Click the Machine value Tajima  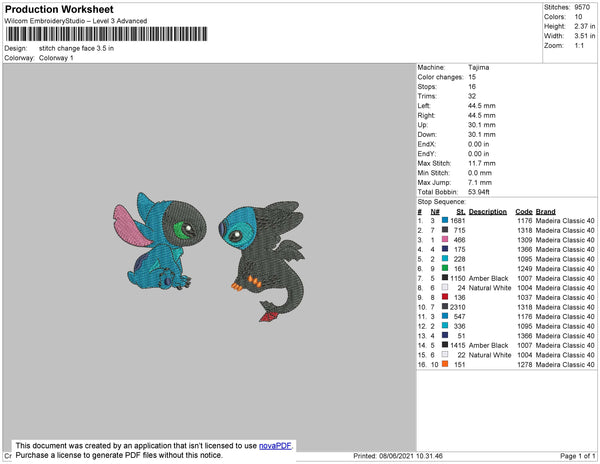point(478,67)
